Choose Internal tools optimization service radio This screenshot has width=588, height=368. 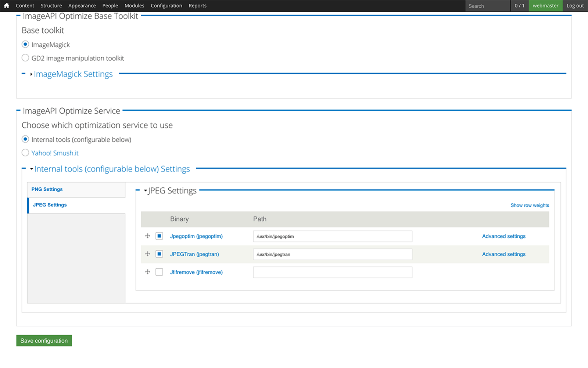[x=25, y=139]
